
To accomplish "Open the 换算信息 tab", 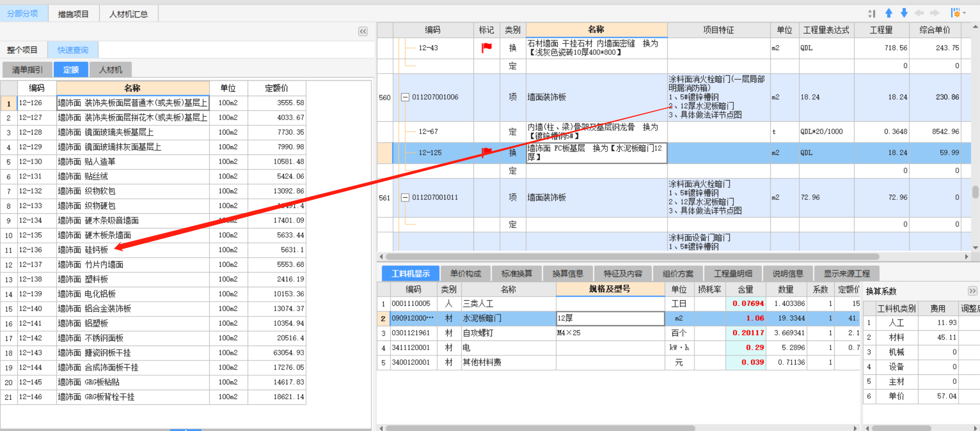I will pos(568,274).
